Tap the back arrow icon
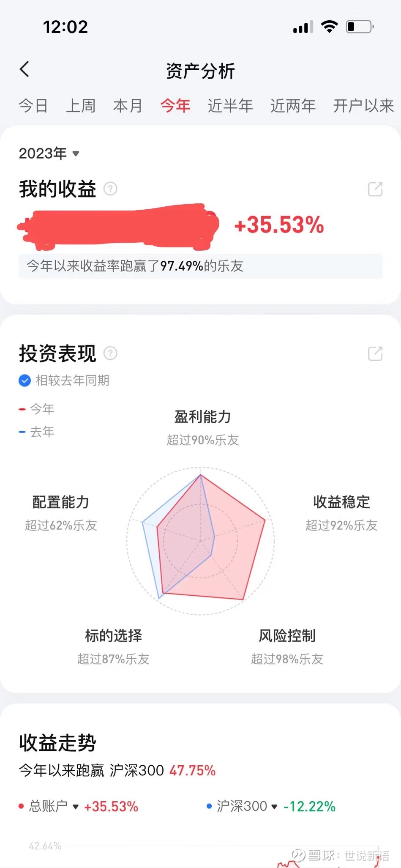Screen dimensions: 401x868 click(25, 69)
